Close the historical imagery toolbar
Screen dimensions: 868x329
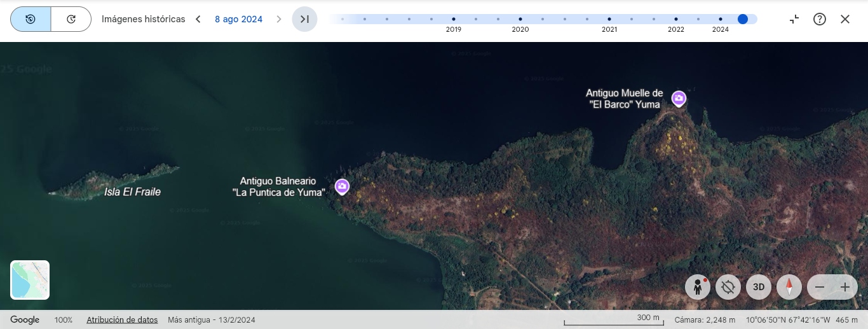[x=845, y=19]
